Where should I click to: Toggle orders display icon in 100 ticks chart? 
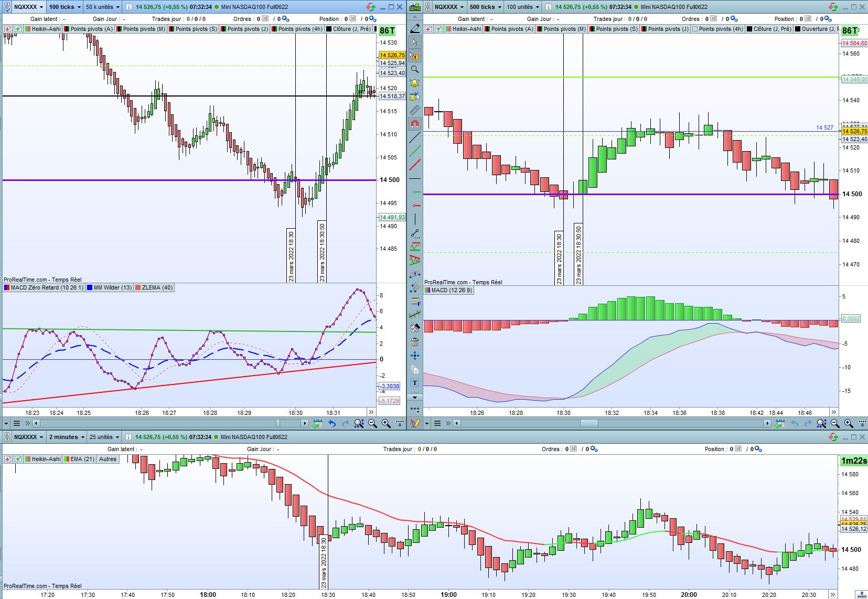[266, 19]
